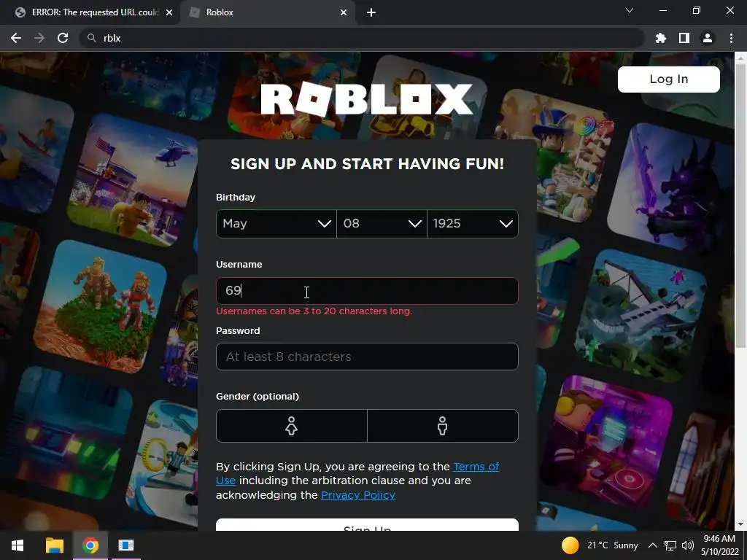The height and width of the screenshot is (560, 747).
Task: Click the scrollbar down arrow
Action: point(740,525)
